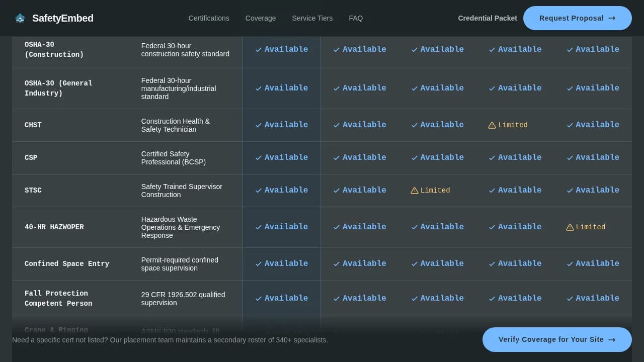Go to the Coverage nav item
The width and height of the screenshot is (644, 362).
pos(261,18)
